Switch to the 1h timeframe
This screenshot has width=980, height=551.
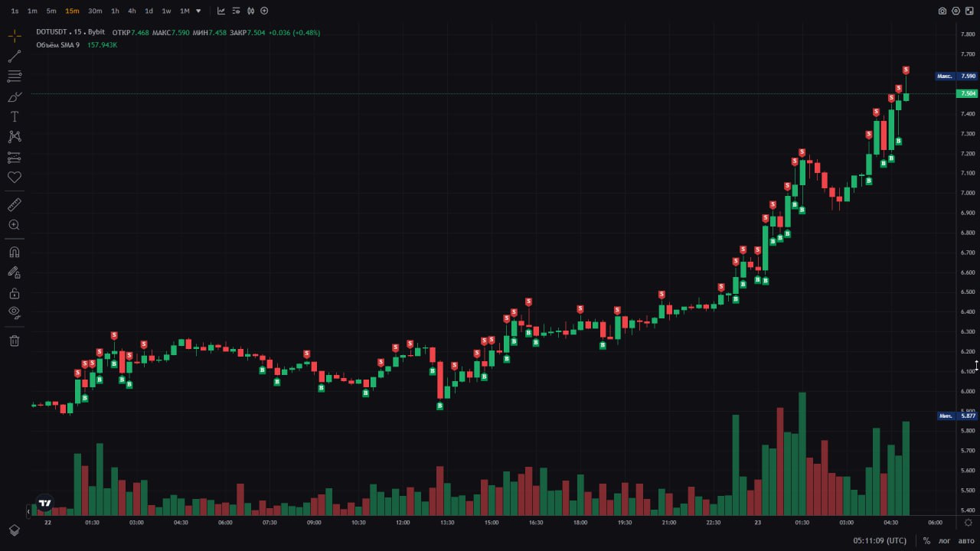(x=115, y=11)
